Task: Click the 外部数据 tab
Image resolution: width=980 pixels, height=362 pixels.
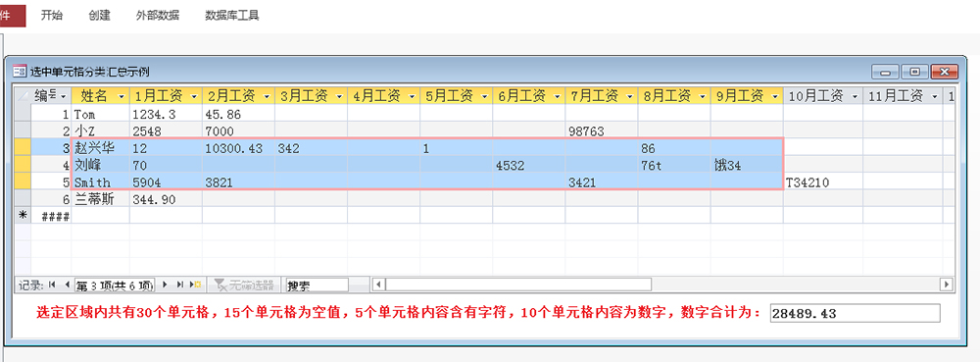Action: pos(158,16)
